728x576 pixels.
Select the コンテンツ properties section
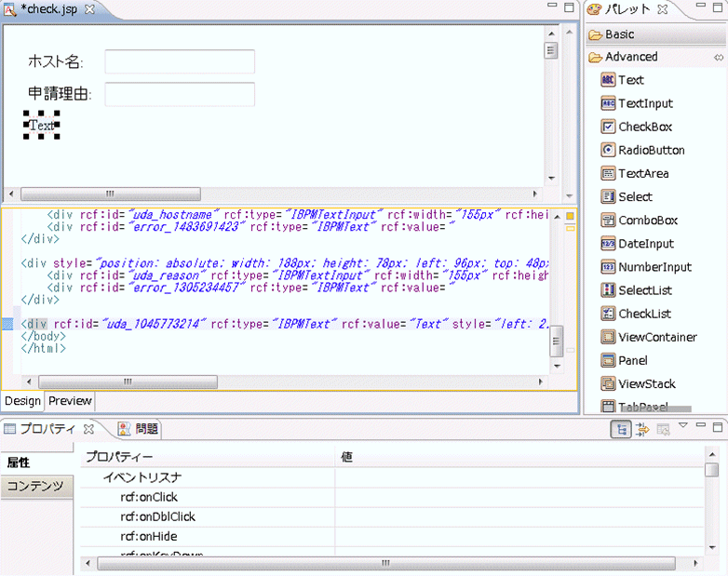tap(35, 486)
